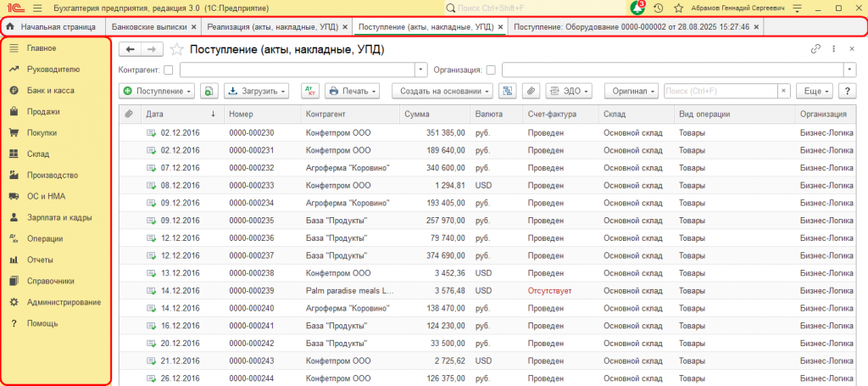Click document icon of row 0000-000230
The height and width of the screenshot is (386, 868).
(x=151, y=133)
